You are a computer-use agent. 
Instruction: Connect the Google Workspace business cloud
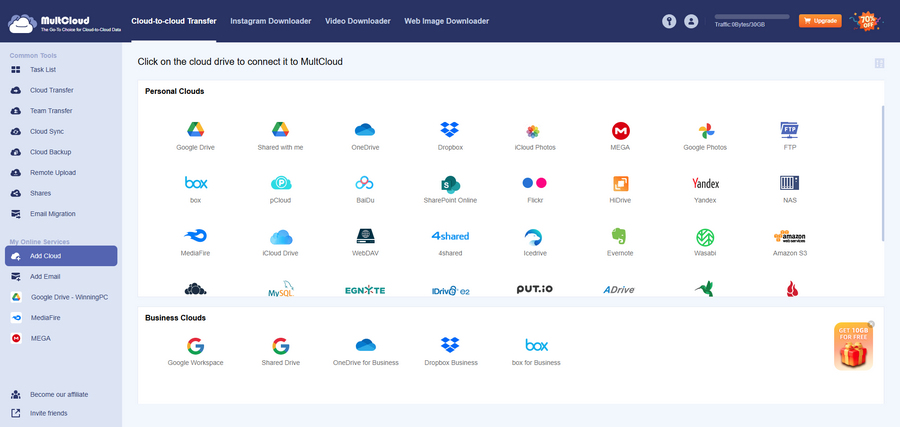(194, 346)
